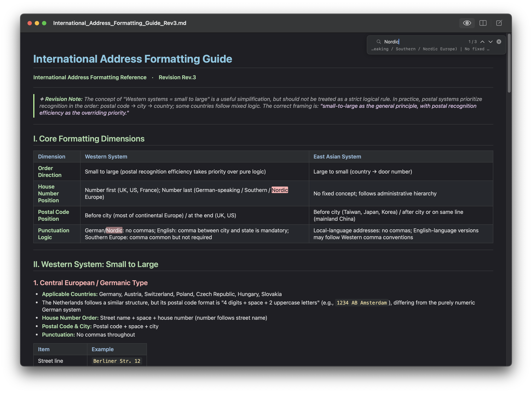Click the 'House Number Order:' label

pyautogui.click(x=70, y=318)
